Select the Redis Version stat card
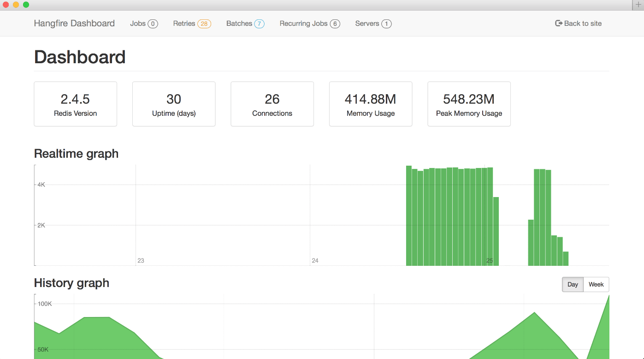The height and width of the screenshot is (359, 644). [x=75, y=104]
